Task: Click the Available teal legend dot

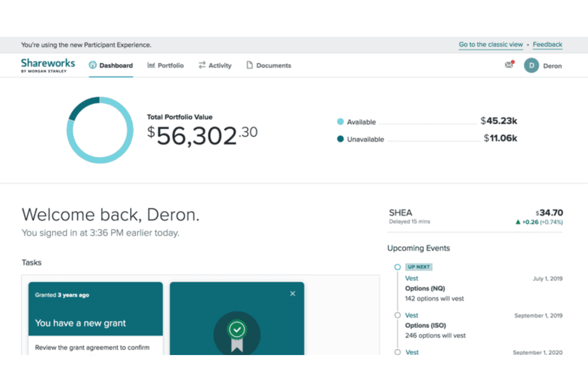Action: (340, 122)
